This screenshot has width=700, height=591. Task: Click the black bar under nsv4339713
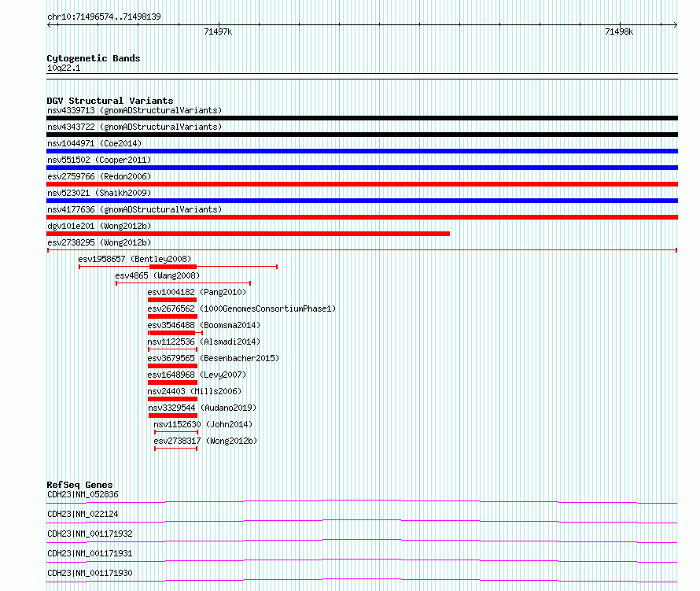point(362,118)
